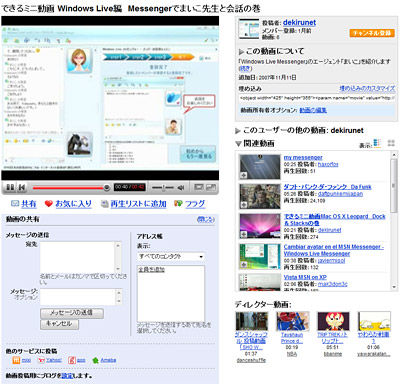Click 再生リストに追加 link
This screenshot has width=400, height=384.
pyautogui.click(x=138, y=203)
